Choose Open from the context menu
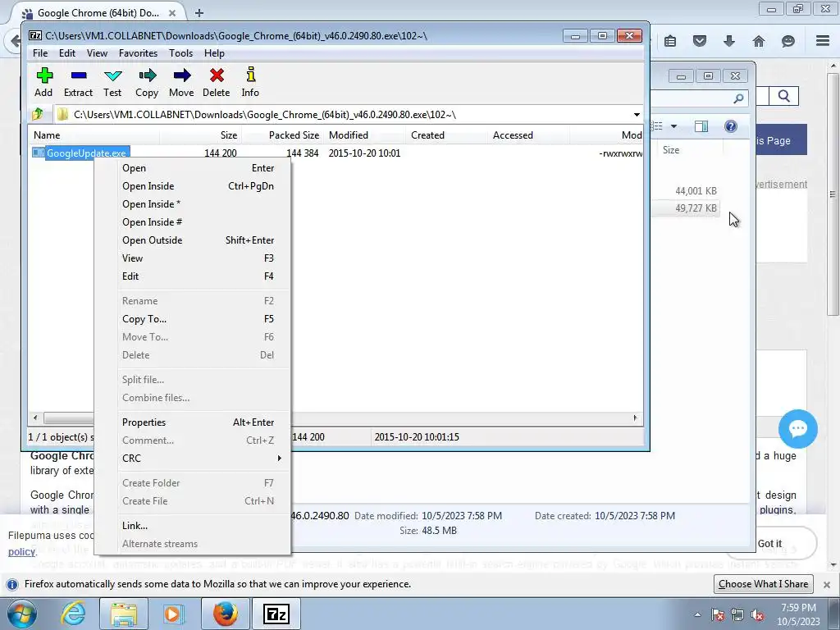840x630 pixels. click(x=192, y=167)
